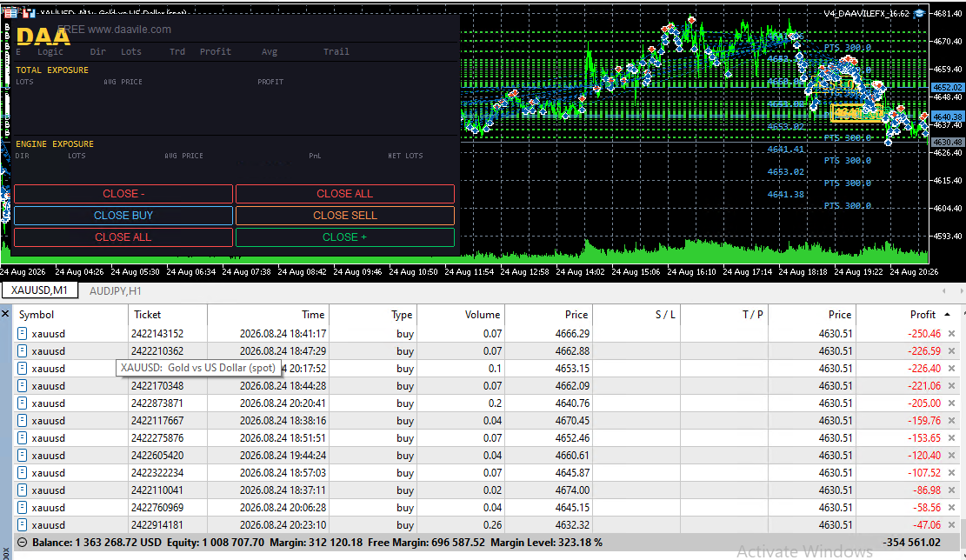Click the red-blue bar chart icon beside chart title
966x560 pixels.
click(x=29, y=12)
